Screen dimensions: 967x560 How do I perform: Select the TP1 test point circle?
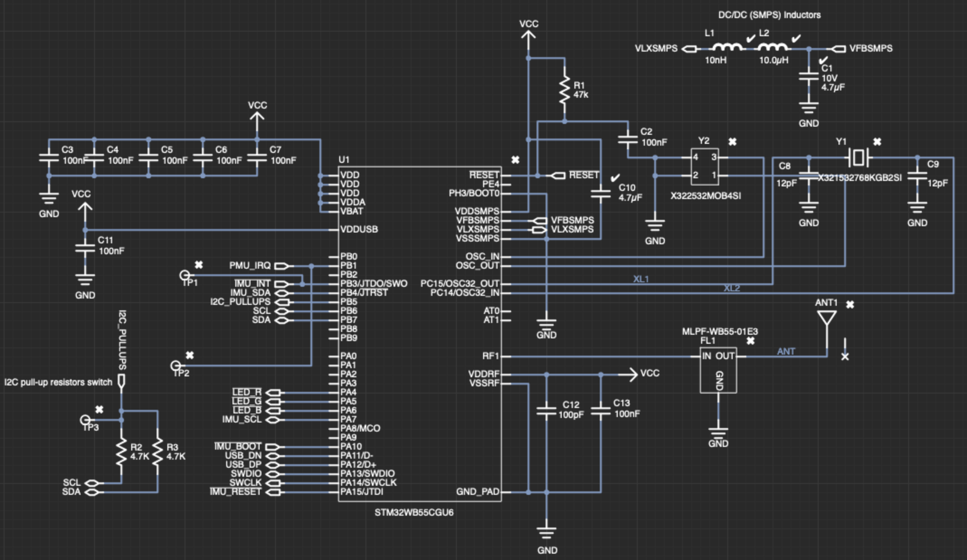pyautogui.click(x=185, y=275)
